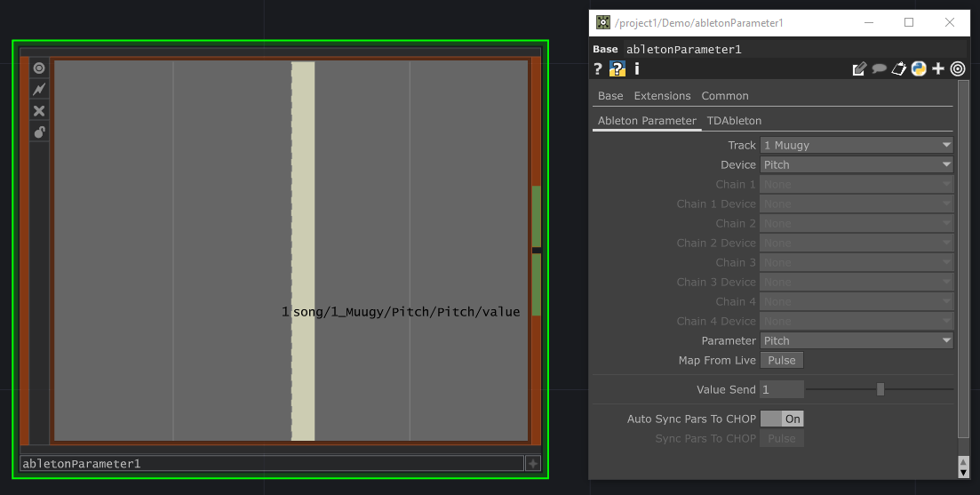Click the plus icon in the parameter toolbar
The width and height of the screenshot is (980, 495).
pos(938,68)
